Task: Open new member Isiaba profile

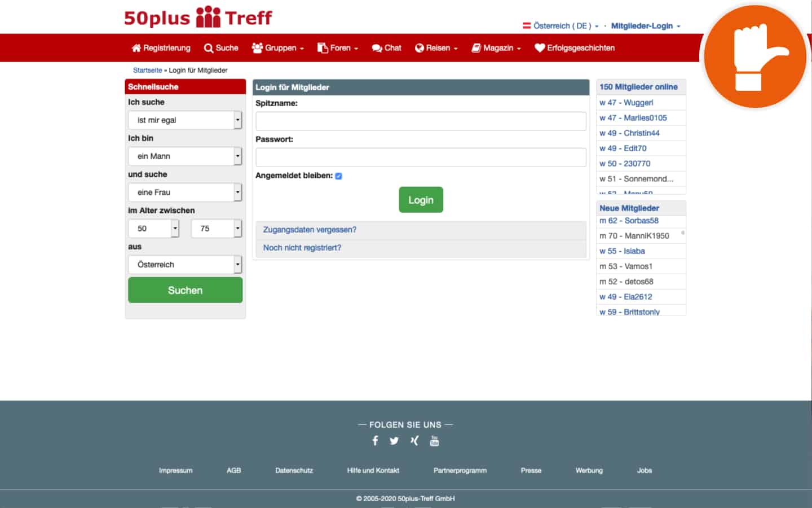Action: [622, 251]
